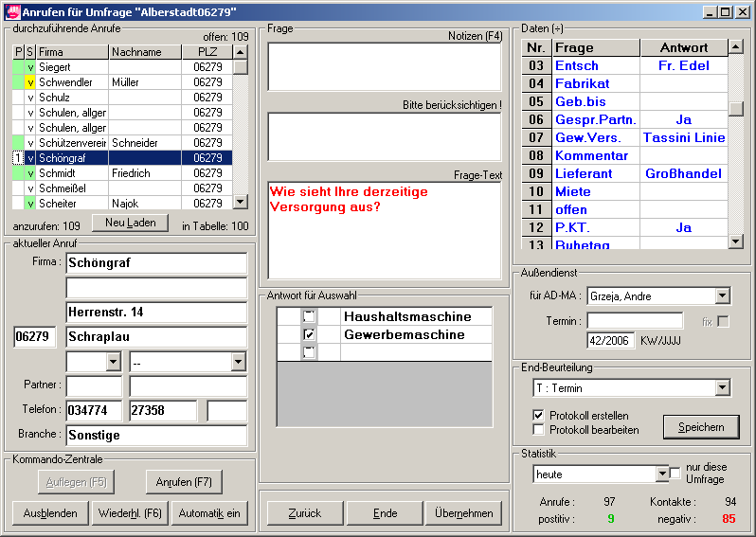Viewport: 756px width, 537px height.
Task: Toggle the 'nur diese Umfrage' checkbox
Action: (675, 473)
